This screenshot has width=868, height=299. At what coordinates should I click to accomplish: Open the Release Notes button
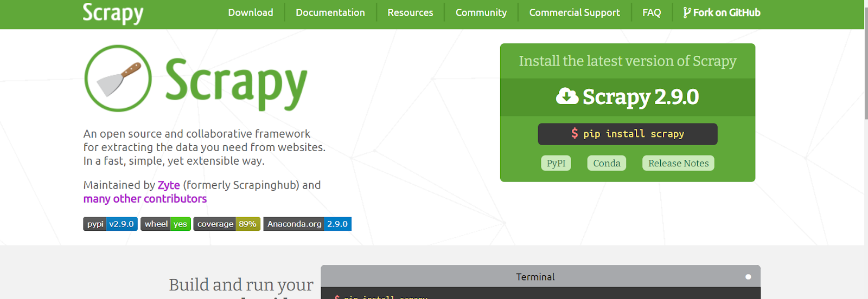click(x=678, y=163)
